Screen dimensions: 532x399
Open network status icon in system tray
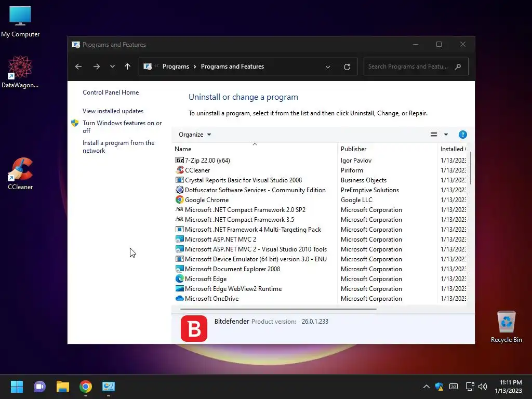[x=470, y=387]
